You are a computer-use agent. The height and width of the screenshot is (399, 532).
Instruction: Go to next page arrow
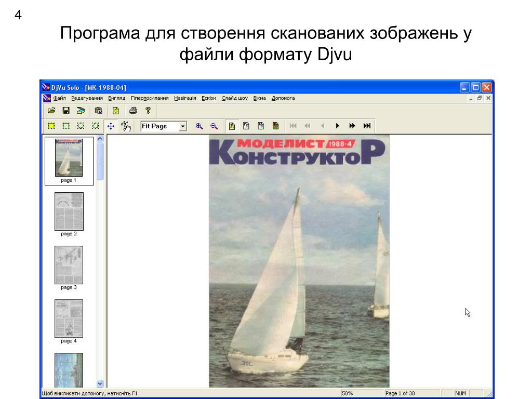click(337, 126)
